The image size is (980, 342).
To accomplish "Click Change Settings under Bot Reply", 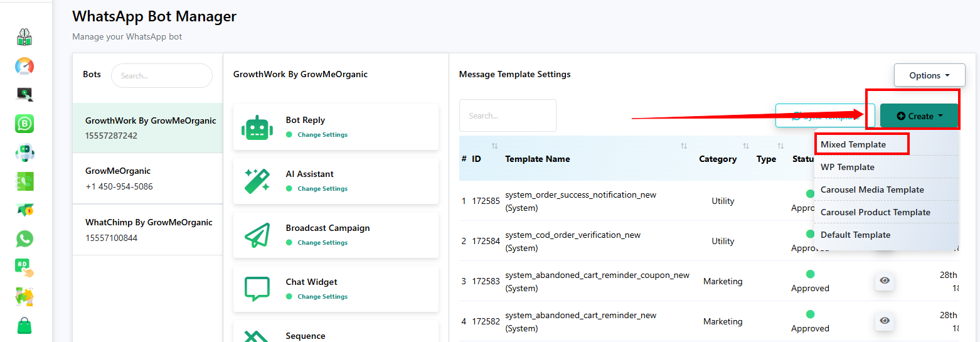I will [322, 135].
